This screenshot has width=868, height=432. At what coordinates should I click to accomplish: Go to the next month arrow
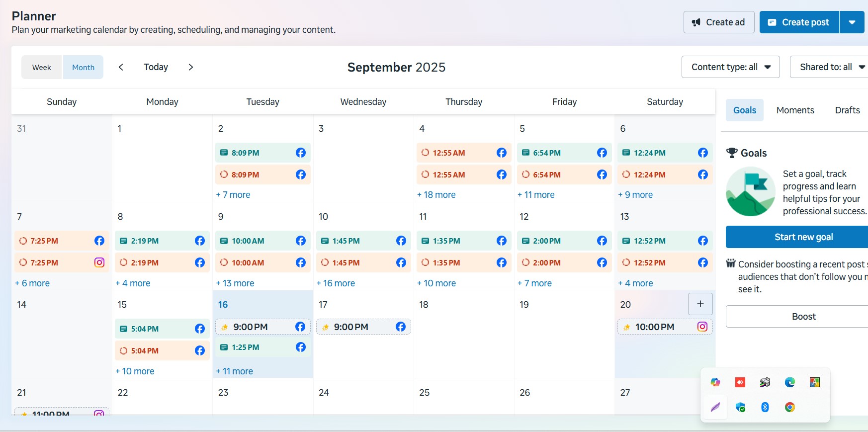(190, 67)
